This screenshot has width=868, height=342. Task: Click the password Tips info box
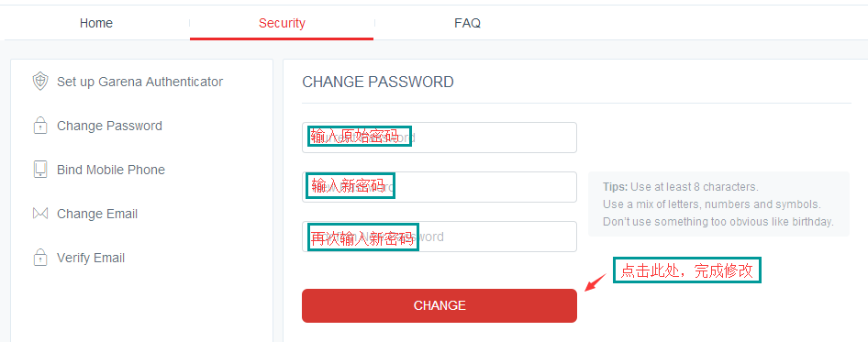718,204
